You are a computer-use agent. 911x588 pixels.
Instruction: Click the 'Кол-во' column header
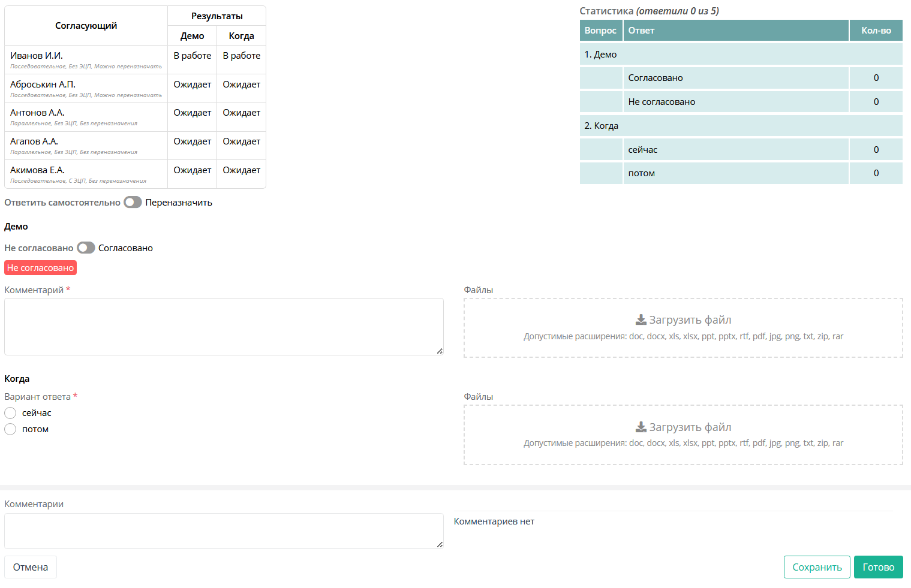click(x=876, y=31)
